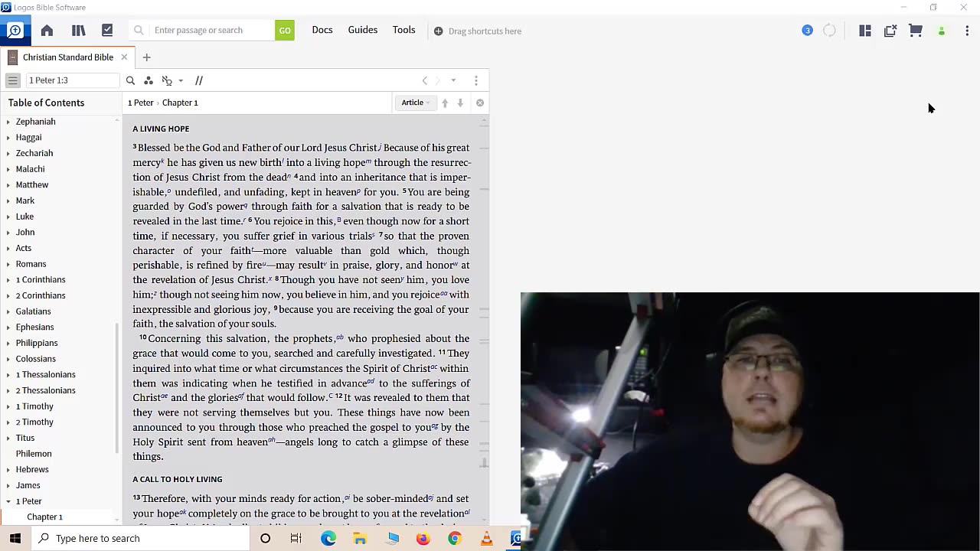Open the Logos Home page icon
980x551 pixels.
[x=47, y=31]
